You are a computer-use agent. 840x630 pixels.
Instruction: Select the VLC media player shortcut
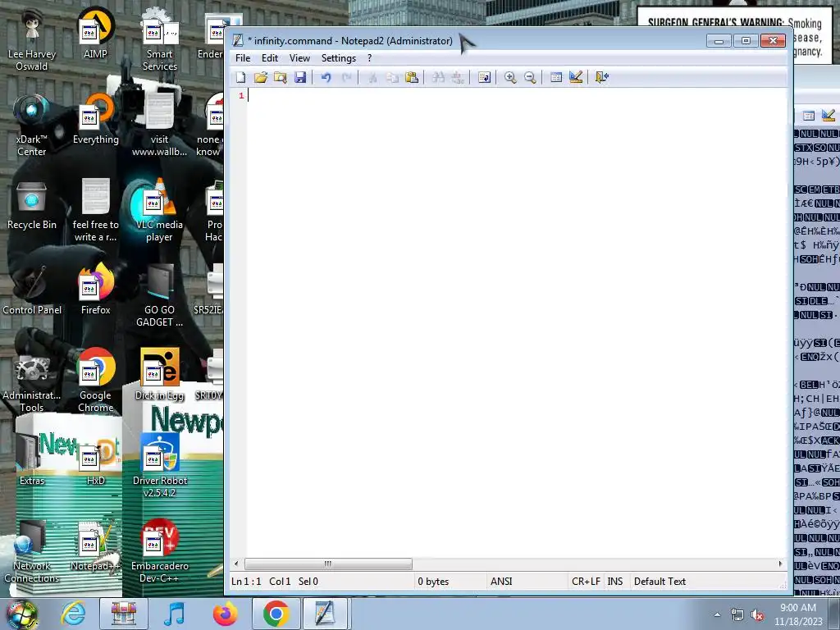pyautogui.click(x=160, y=210)
